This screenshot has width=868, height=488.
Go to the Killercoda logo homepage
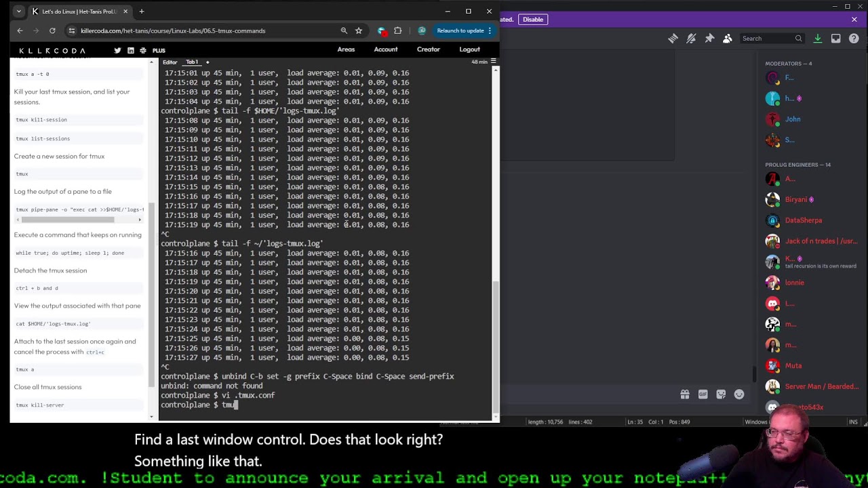[x=52, y=50]
